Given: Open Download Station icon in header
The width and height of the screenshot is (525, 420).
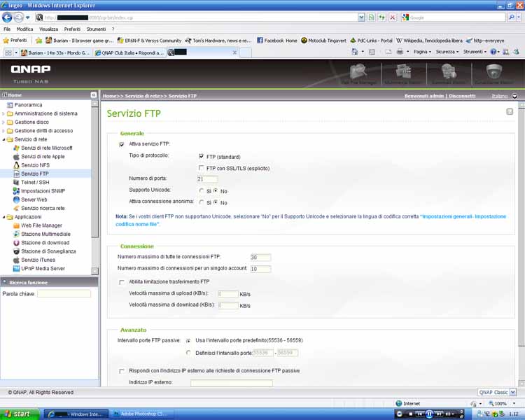Looking at the screenshot, I should (449, 72).
